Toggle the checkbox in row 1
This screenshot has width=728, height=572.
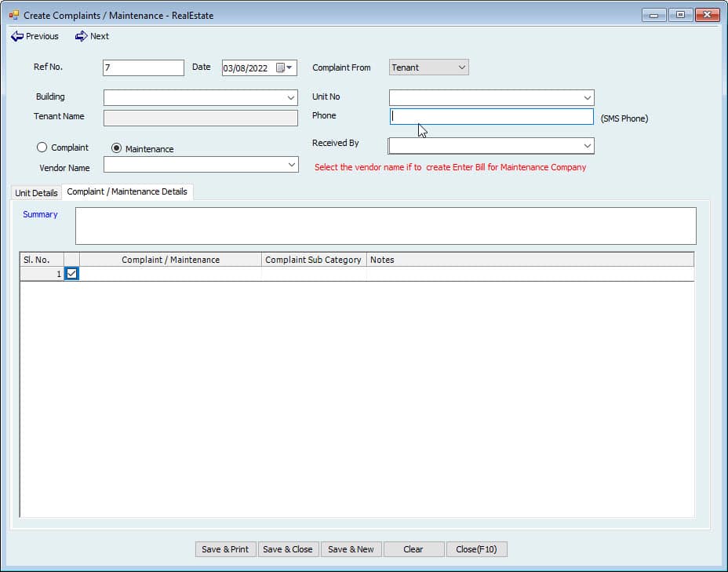click(x=71, y=274)
